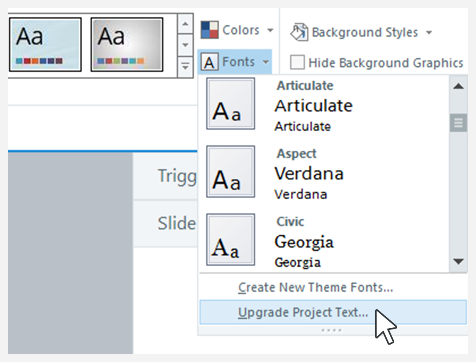Screen dimensions: 476x362
Task: Select the Articulate font preview icon
Action: pos(231,104)
